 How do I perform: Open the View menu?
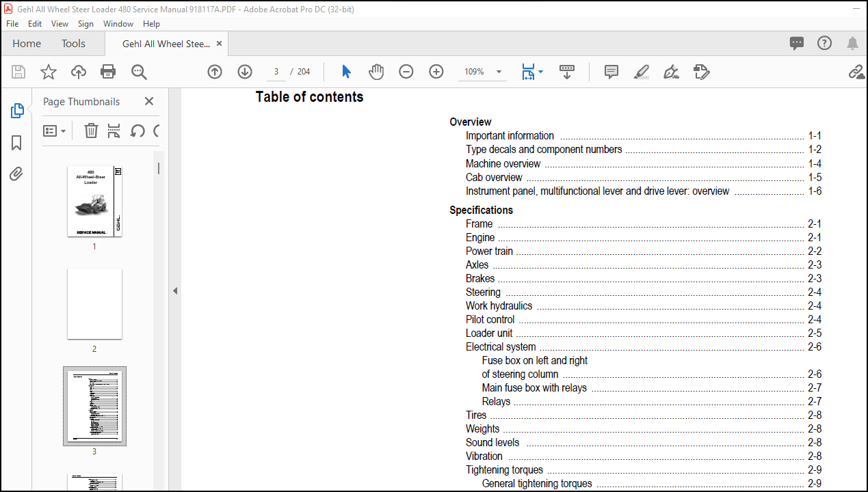[60, 23]
